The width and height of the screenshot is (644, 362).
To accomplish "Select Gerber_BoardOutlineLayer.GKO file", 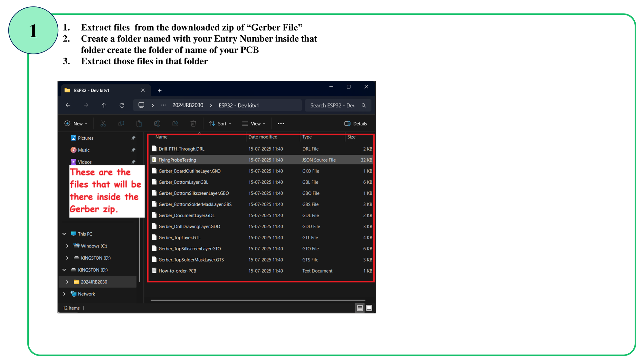I will 261,171.
